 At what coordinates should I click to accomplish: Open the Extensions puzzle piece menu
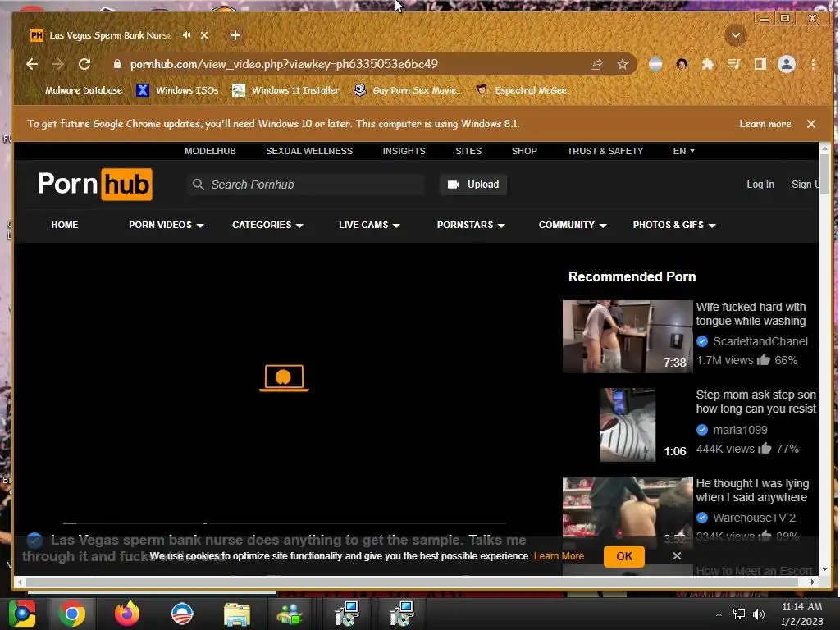(708, 64)
